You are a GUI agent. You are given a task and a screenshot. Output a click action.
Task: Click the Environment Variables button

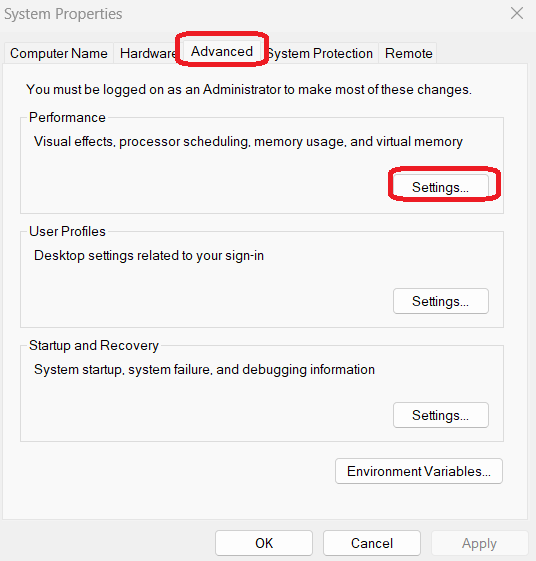pyautogui.click(x=419, y=471)
